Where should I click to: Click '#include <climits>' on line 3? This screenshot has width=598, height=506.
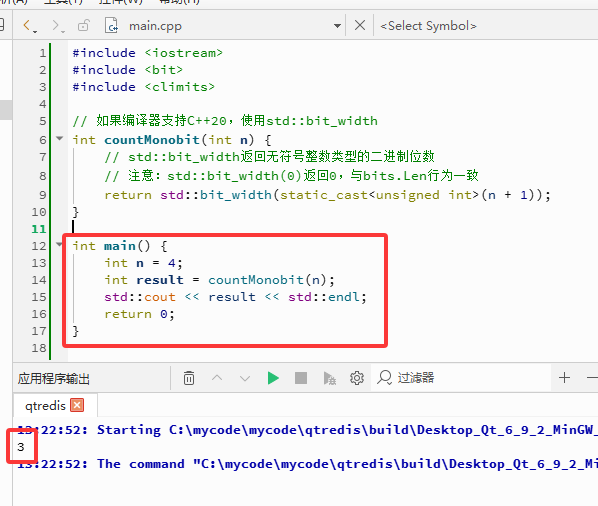pos(143,87)
